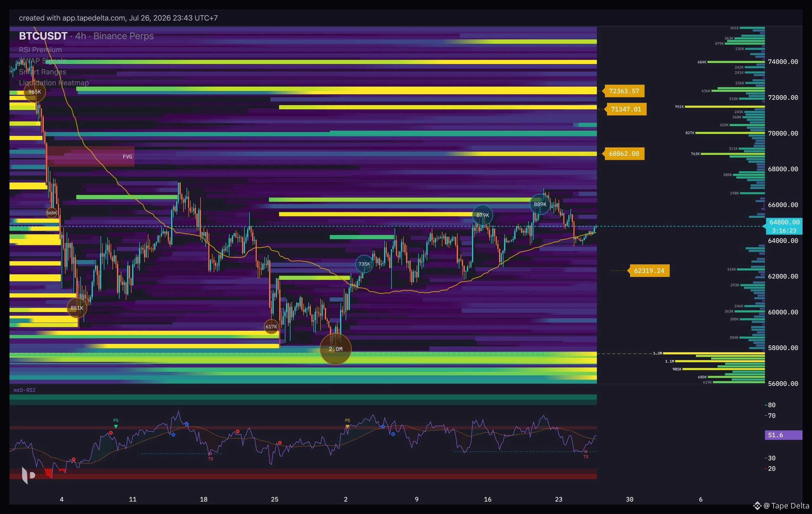This screenshot has width=812, height=514.
Task: Select the 568K liquidation bubble
Action: point(52,213)
